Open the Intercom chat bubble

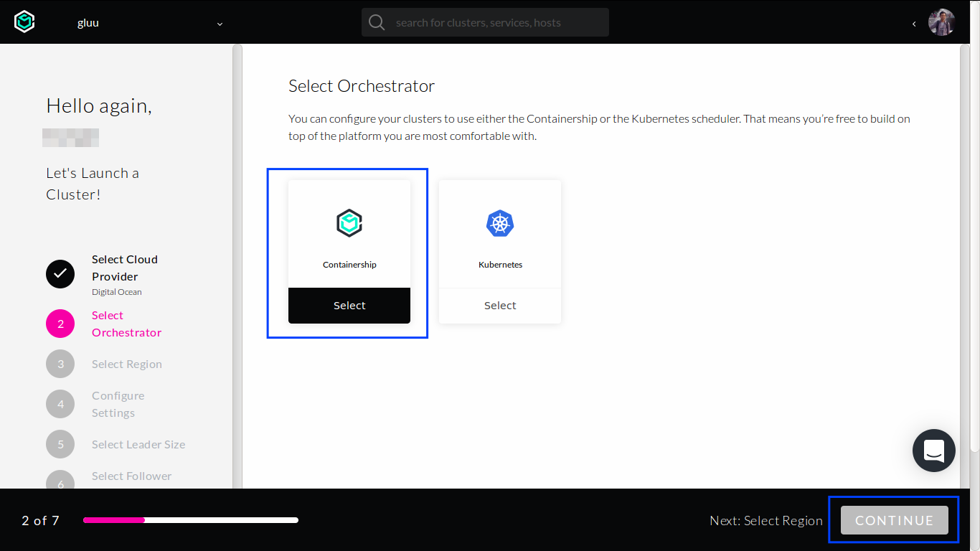pyautogui.click(x=933, y=450)
